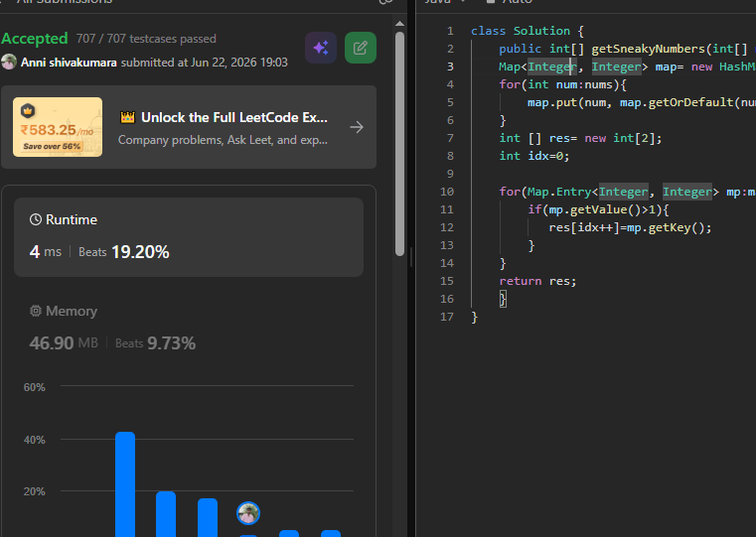Click line number 3 in the editor gutter
This screenshot has height=537, width=756.
pos(450,67)
